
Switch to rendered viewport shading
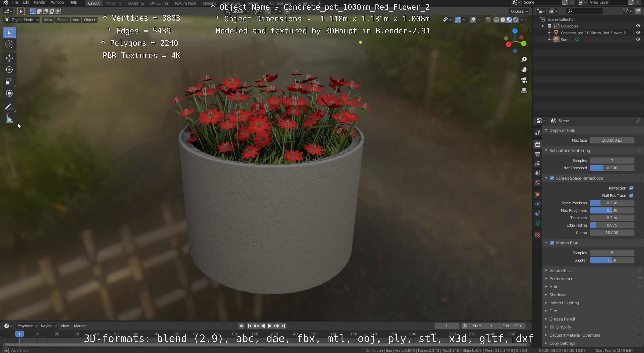515,20
